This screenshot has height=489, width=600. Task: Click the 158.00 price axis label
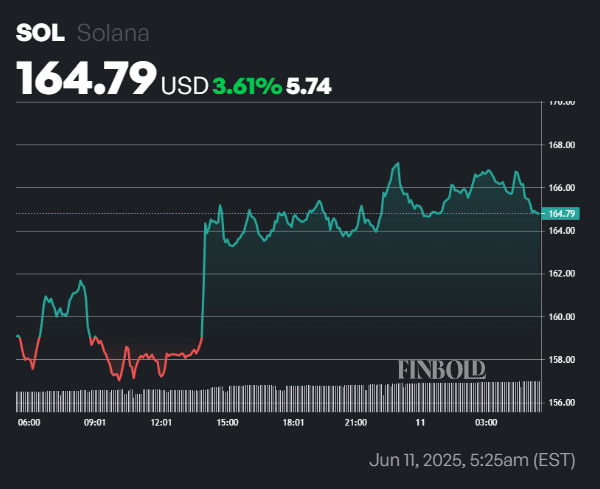562,360
